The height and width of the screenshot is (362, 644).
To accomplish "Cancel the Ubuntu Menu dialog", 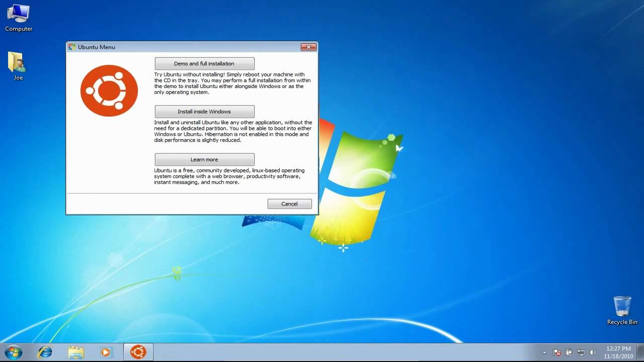I will 289,204.
